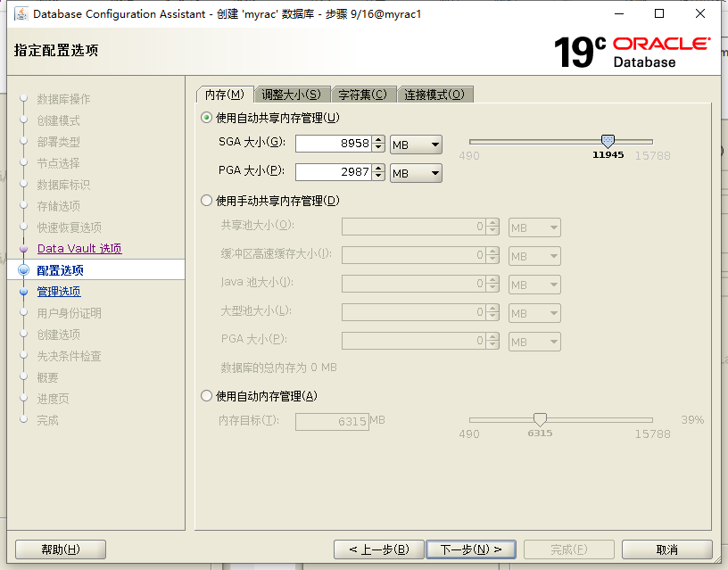Viewport: 728px width, 570px height.
Task: Open the 缓冲区高速缓存大小 unit MB dropdown
Action: [534, 256]
